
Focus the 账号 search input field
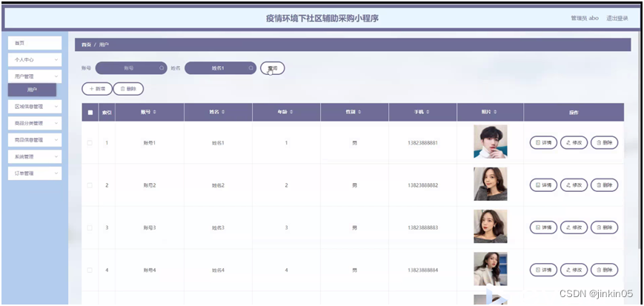coord(131,68)
